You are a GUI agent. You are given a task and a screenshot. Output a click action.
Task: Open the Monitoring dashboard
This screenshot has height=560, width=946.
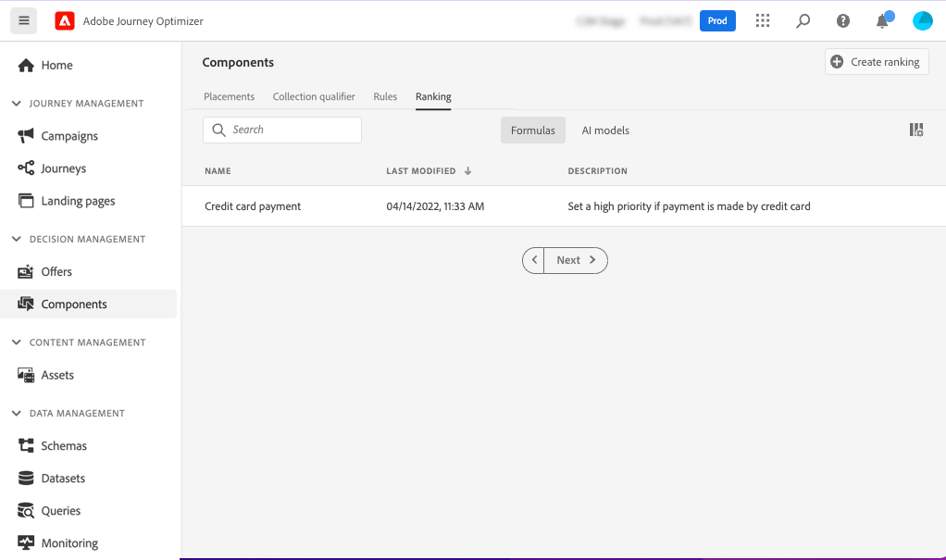point(70,542)
